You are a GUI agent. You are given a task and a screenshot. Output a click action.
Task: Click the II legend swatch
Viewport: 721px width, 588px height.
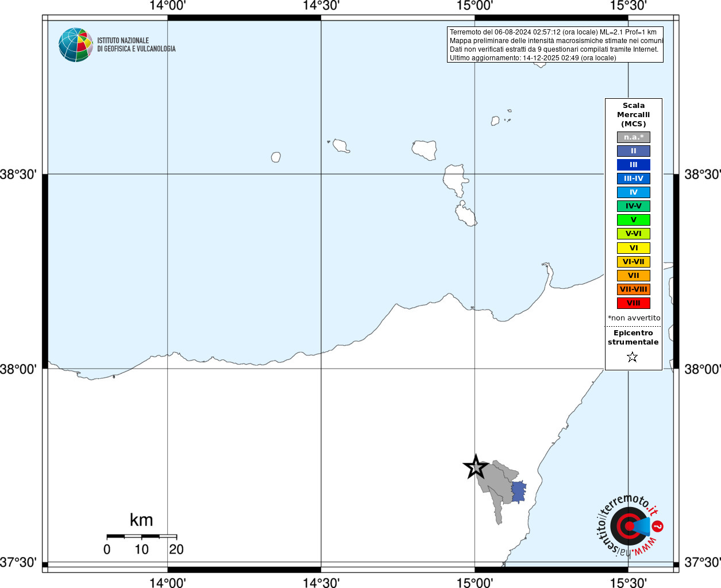click(x=634, y=151)
